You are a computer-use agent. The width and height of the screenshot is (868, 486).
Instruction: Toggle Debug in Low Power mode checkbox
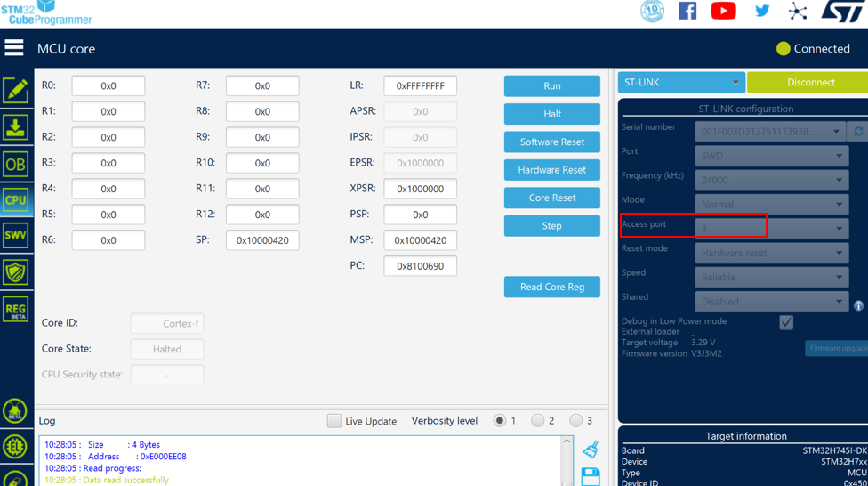click(786, 322)
